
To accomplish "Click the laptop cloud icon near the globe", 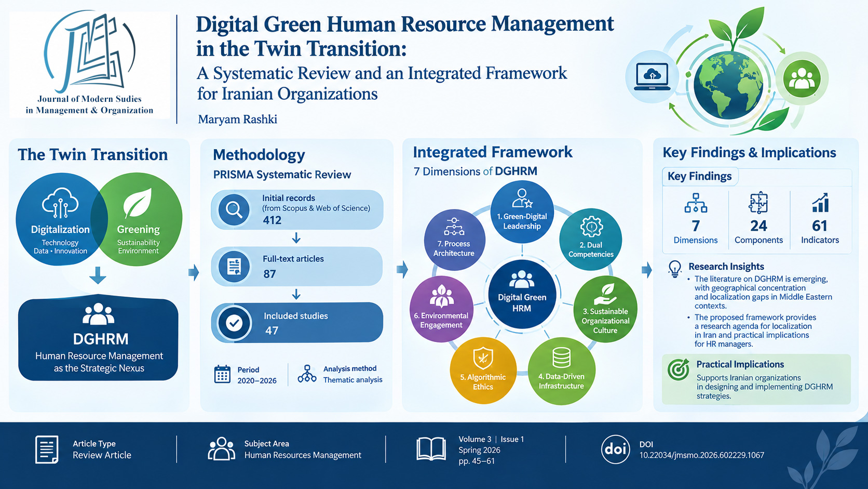I will click(652, 77).
